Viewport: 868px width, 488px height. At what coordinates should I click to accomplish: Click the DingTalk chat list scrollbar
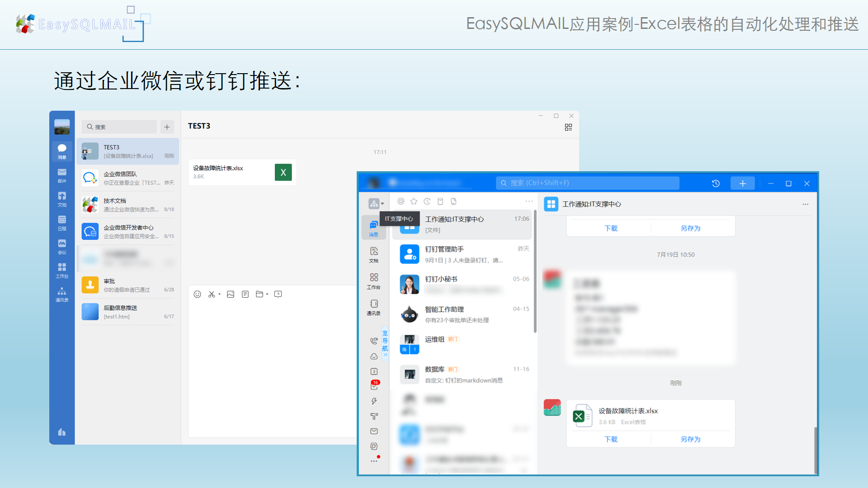pyautogui.click(x=535, y=271)
